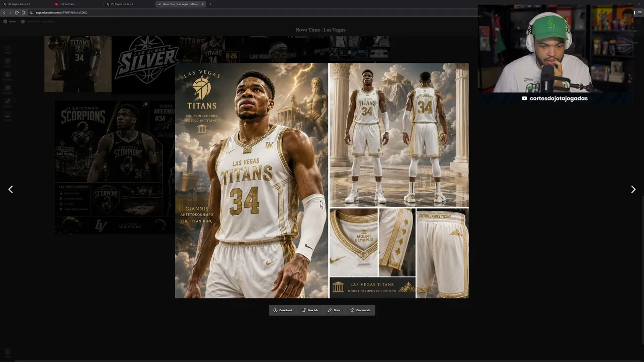Click the Novo Time - Las Vegas breadcrumb

(x=38, y=22)
